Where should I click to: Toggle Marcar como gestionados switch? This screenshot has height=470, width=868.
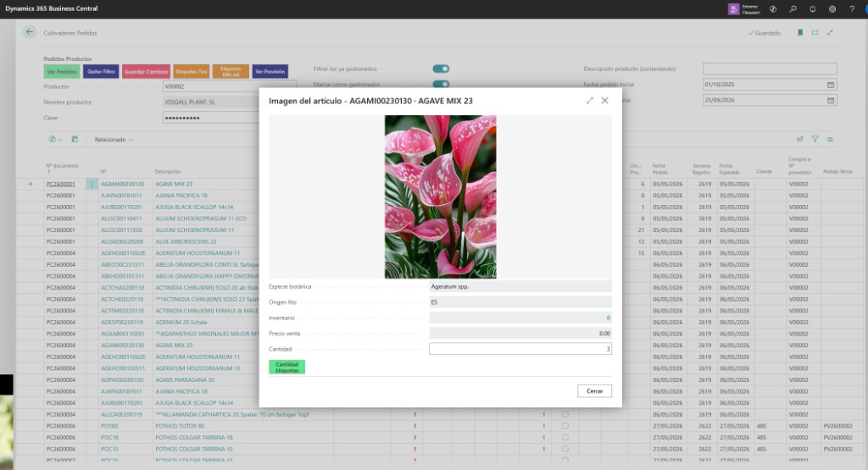(x=441, y=84)
